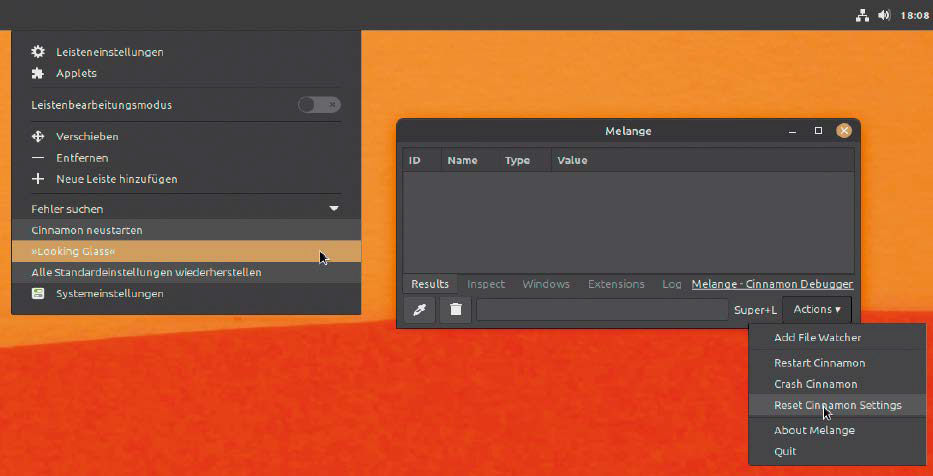Click the eyedropper picker button in Melange
The height and width of the screenshot is (476, 933).
419,310
